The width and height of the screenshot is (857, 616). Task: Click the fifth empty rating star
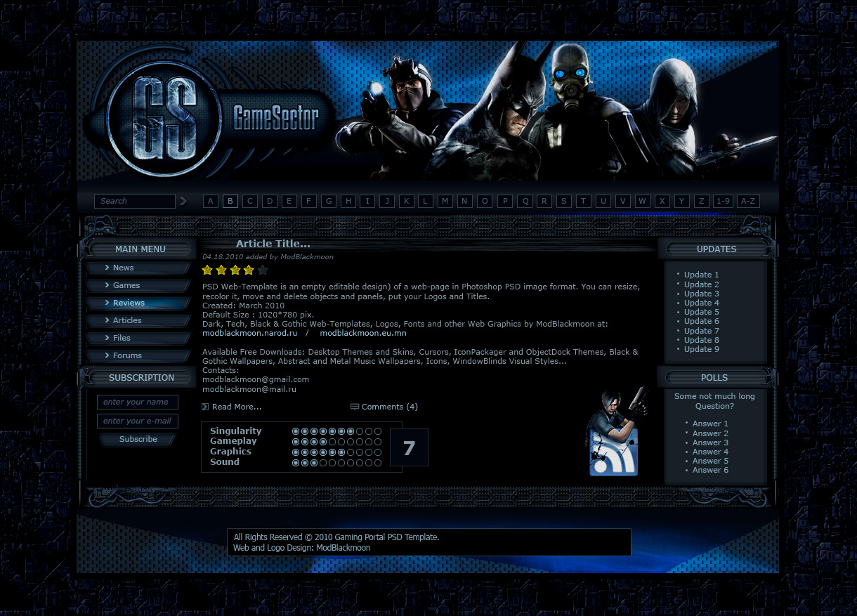(263, 270)
